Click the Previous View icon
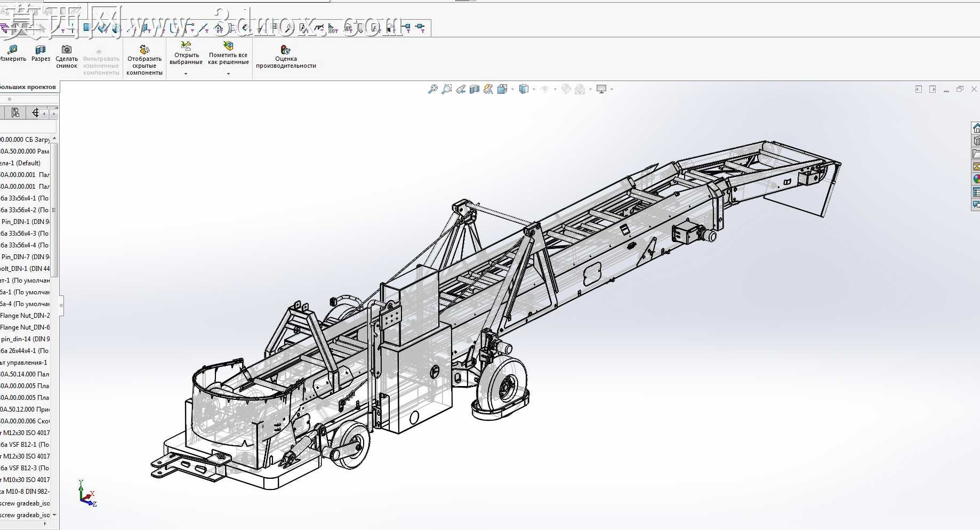Screen dimensions: 980x530 click(x=461, y=89)
